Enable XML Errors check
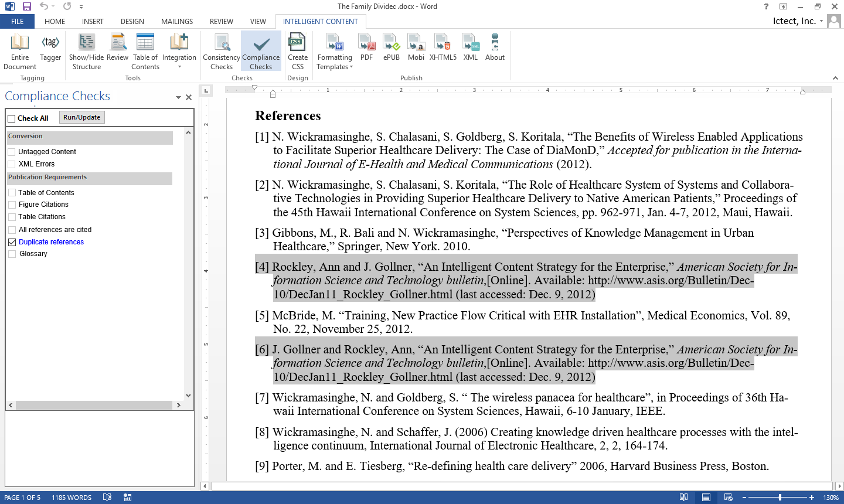The width and height of the screenshot is (844, 504). click(12, 164)
